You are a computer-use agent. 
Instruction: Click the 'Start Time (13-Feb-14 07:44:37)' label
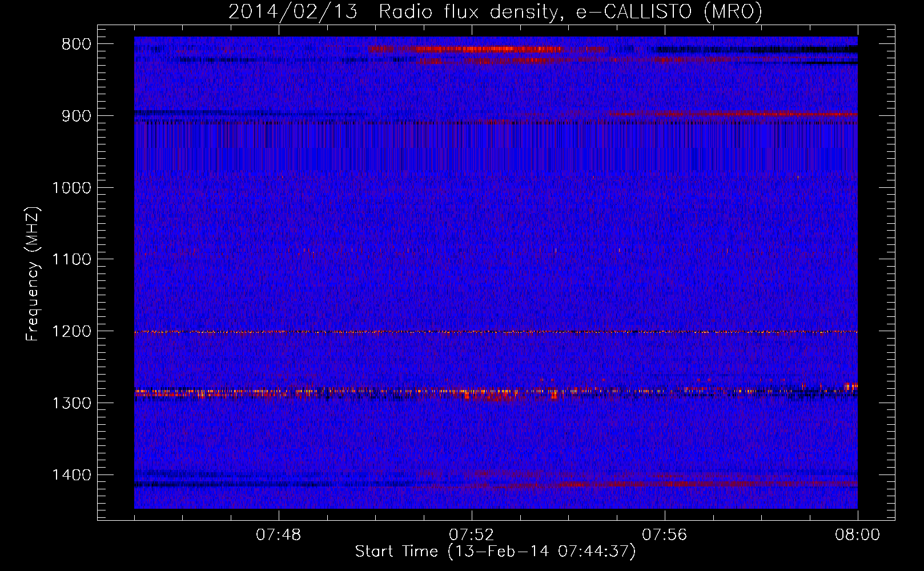point(495,552)
